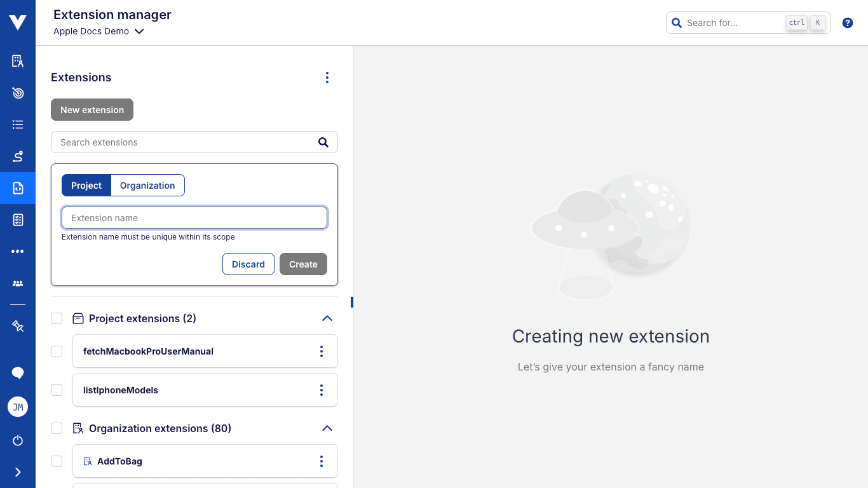
Task: Open the list view icon in the sidebar
Action: (17, 125)
